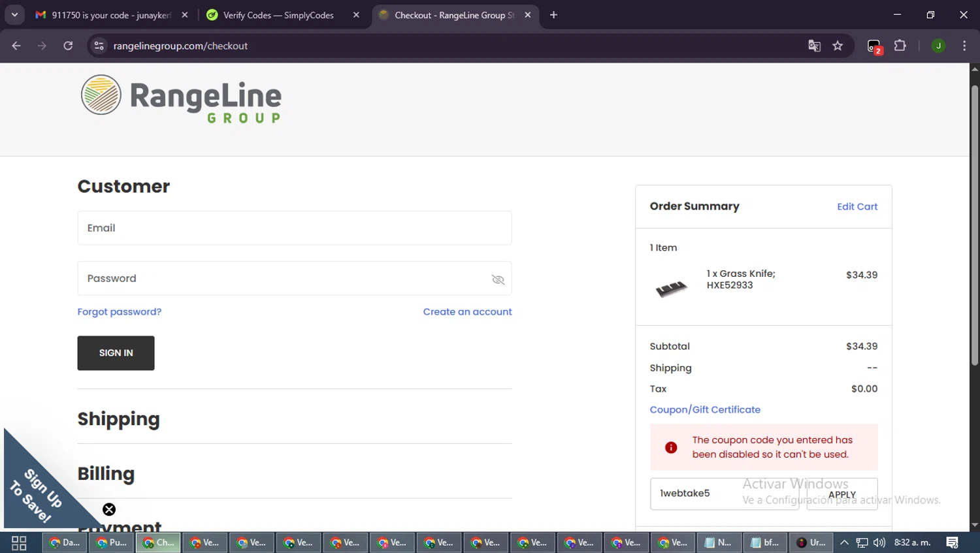Open the N... Notepad taskbar item
This screenshot has height=553, width=980.
point(719,543)
